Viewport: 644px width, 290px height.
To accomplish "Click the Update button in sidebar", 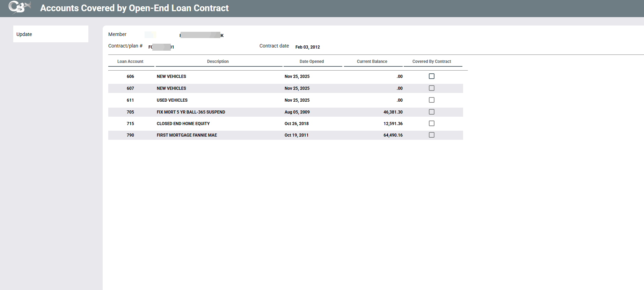I will 51,34.
